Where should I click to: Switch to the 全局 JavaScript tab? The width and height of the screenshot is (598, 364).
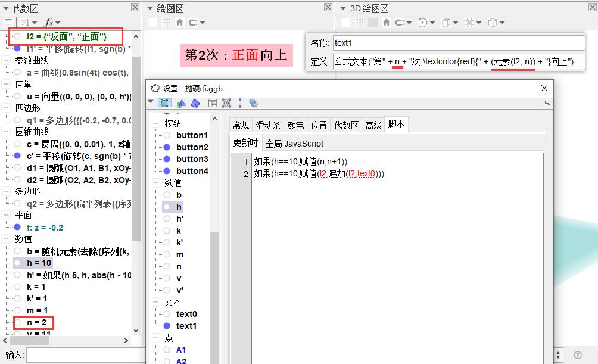click(294, 144)
